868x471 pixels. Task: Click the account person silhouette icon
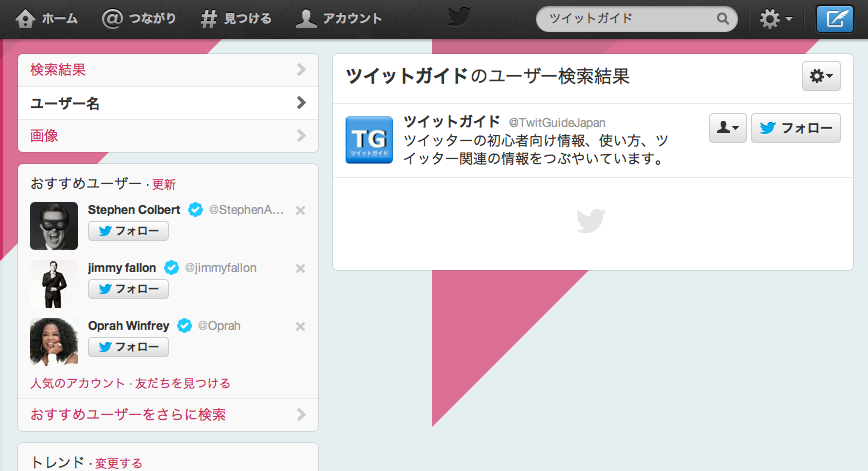(x=306, y=19)
